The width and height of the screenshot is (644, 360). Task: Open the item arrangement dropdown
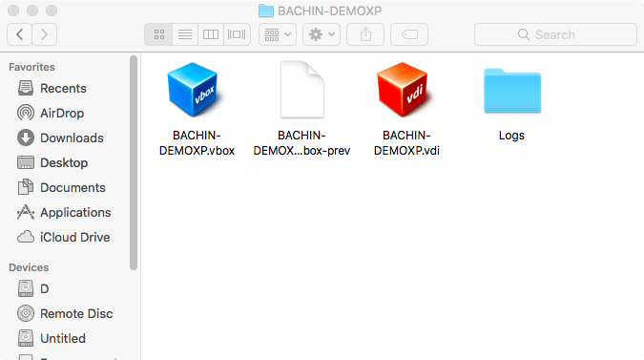coord(278,34)
